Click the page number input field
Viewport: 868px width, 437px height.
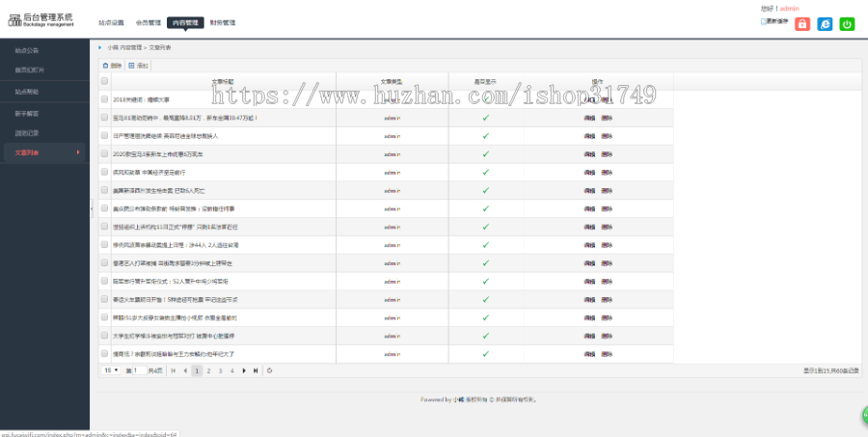click(x=137, y=370)
